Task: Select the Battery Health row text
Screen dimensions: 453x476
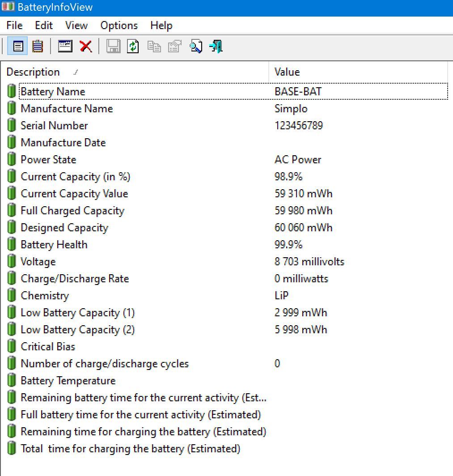Action: click(54, 245)
